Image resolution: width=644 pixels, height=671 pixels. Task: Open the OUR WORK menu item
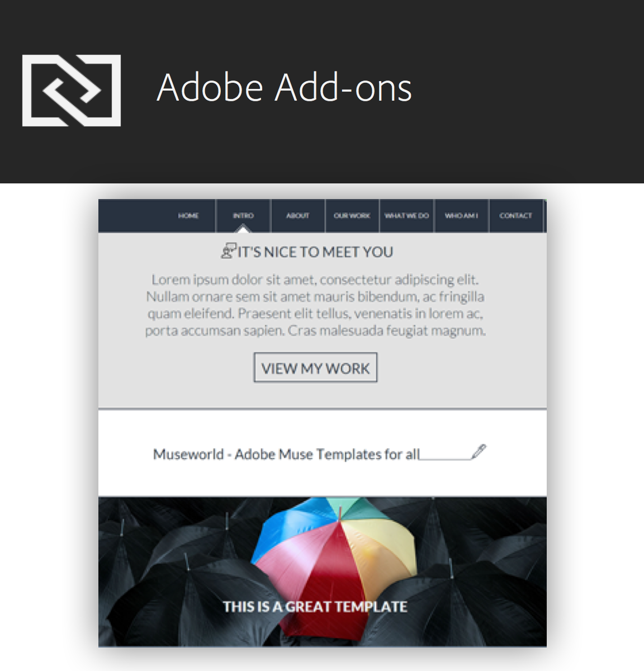pyautogui.click(x=352, y=215)
